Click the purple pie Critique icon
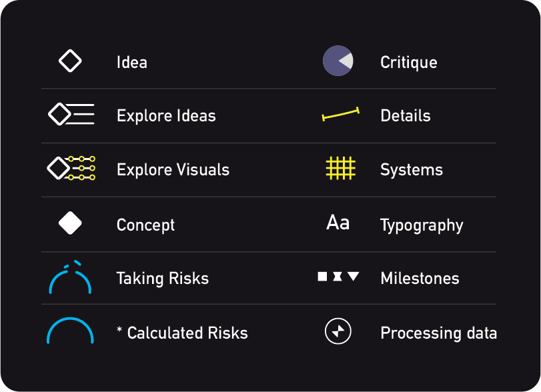Viewport: 541px width, 392px height. 338,61
